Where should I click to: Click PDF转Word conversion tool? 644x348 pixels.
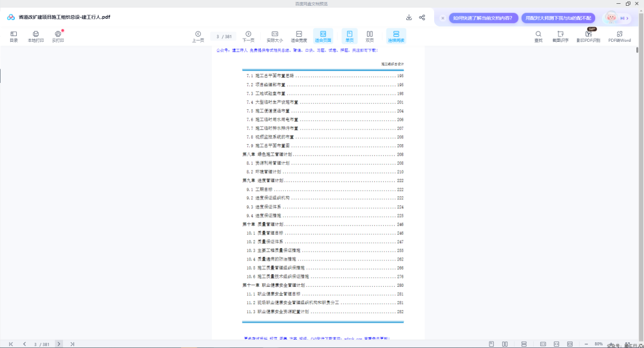coord(620,37)
